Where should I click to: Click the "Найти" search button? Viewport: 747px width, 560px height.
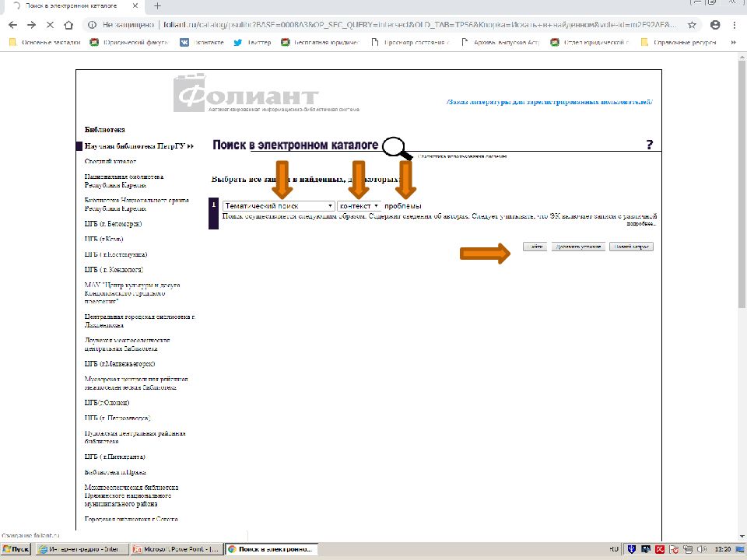(534, 247)
